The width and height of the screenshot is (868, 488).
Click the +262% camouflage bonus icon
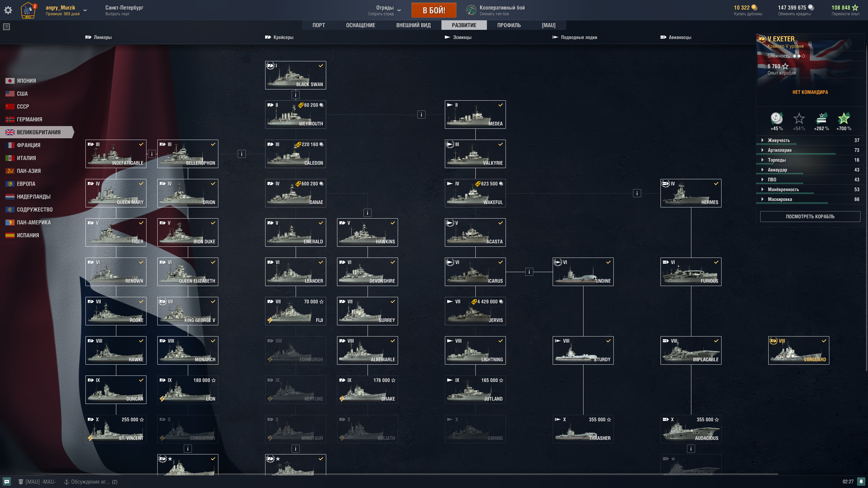click(821, 118)
